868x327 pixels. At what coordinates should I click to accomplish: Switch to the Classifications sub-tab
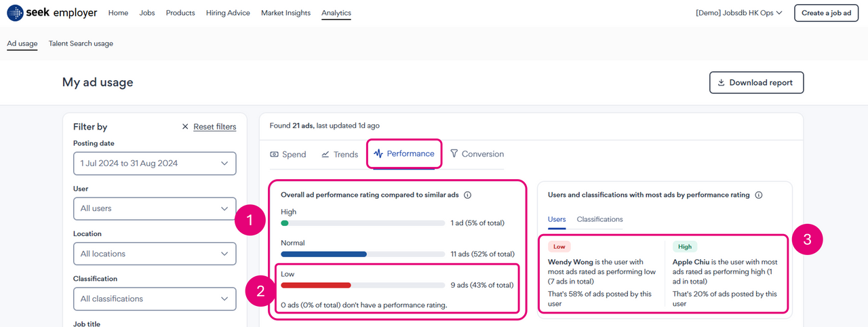[599, 219]
